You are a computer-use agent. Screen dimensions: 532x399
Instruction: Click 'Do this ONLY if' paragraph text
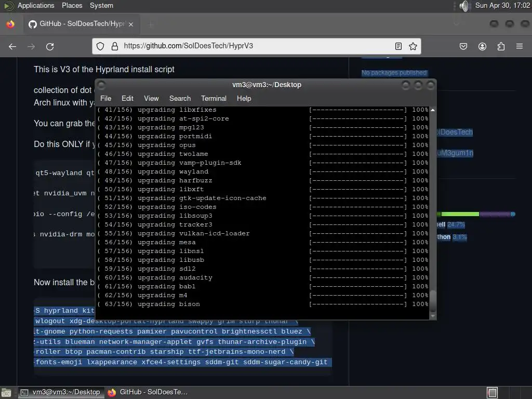pos(64,144)
